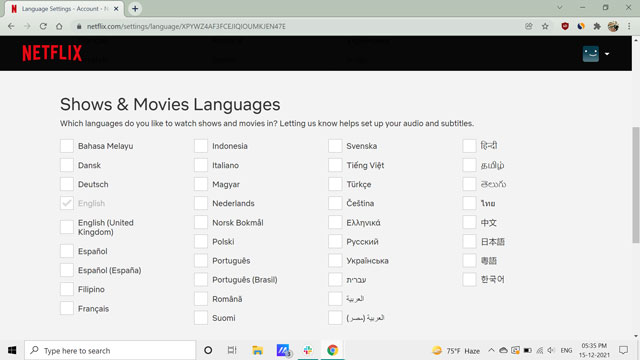Screen dimensions: 640x360
Task: Check the Ελληνικά checkbox
Action: point(335,222)
